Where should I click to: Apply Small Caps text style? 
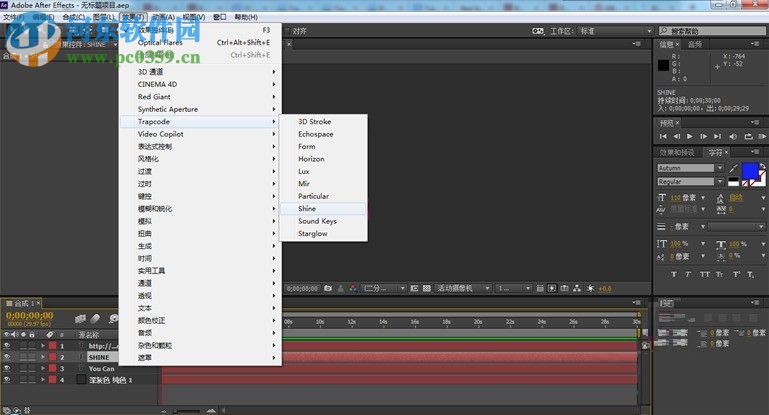(x=719, y=275)
